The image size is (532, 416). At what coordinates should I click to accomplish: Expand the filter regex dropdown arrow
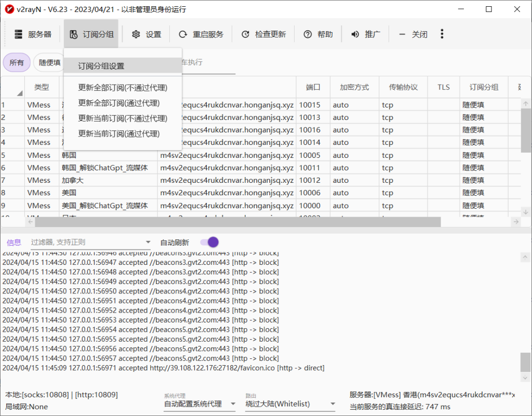(148, 242)
